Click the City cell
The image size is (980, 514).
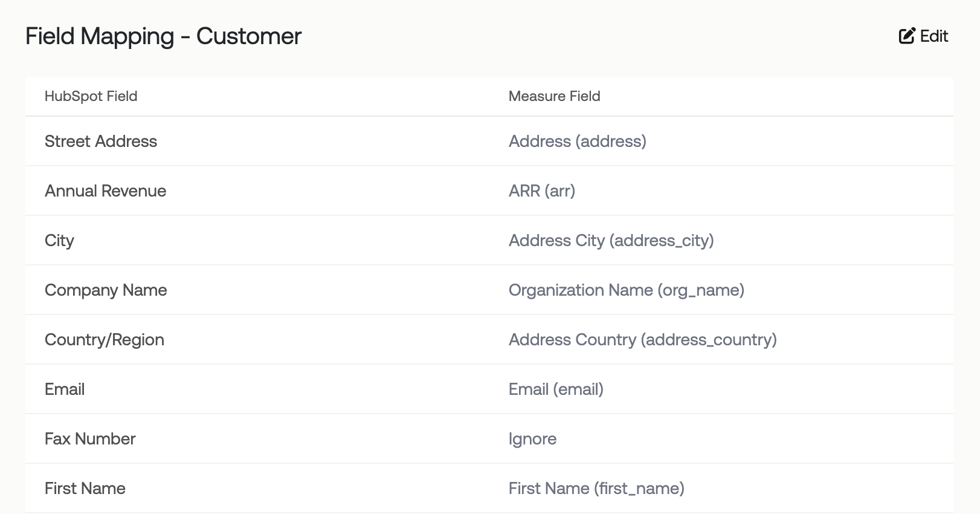click(59, 241)
